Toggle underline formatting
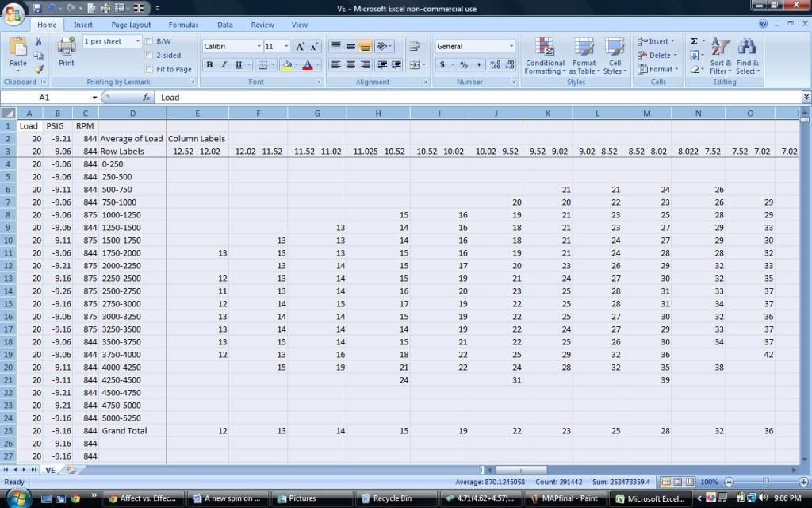Image resolution: width=812 pixels, height=508 pixels. tap(238, 65)
